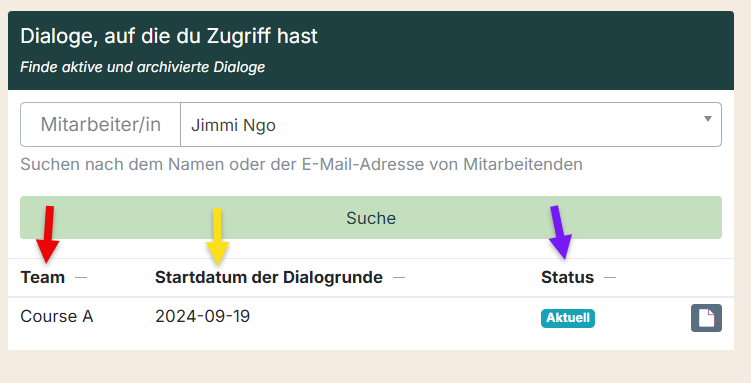This screenshot has width=751, height=383.
Task: Click the yellow arrow annotation
Action: click(x=217, y=236)
